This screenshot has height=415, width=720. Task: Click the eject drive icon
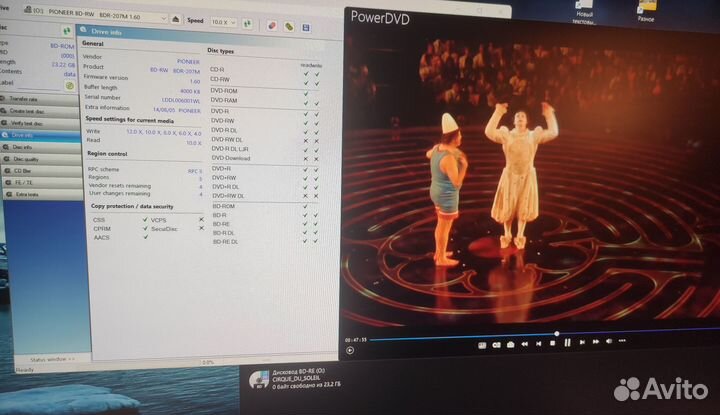(x=176, y=19)
